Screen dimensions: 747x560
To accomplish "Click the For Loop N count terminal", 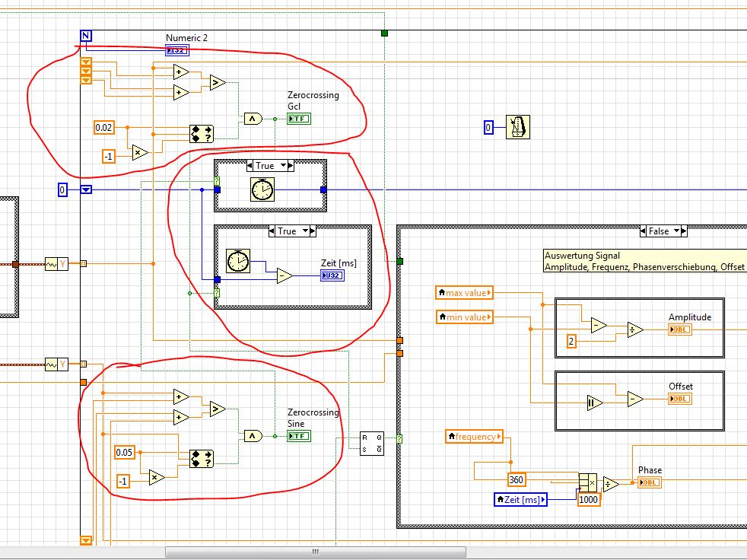I will pyautogui.click(x=86, y=37).
